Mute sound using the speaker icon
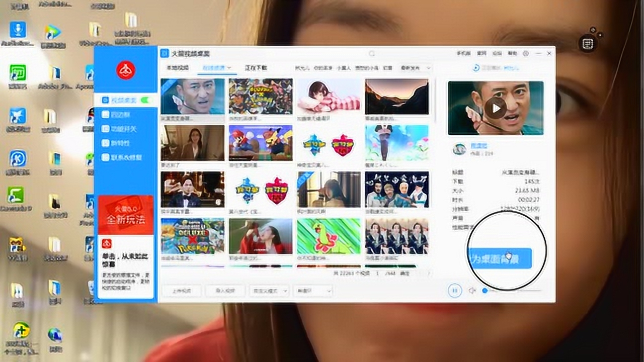 (x=472, y=290)
